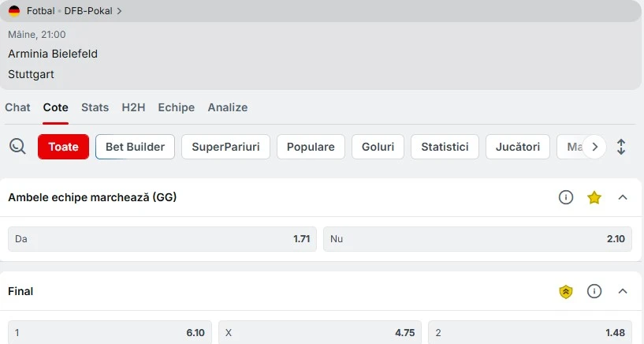Image resolution: width=644 pixels, height=344 pixels.
Task: Collapse the Final market section
Action: click(x=623, y=291)
